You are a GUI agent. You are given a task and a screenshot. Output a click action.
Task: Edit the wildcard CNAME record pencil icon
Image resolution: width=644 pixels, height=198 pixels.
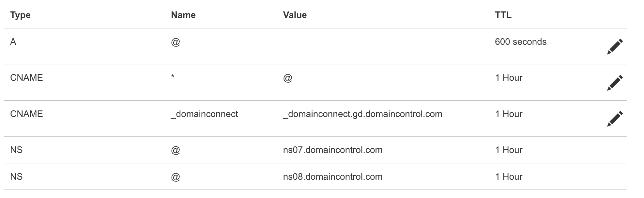pos(615,82)
